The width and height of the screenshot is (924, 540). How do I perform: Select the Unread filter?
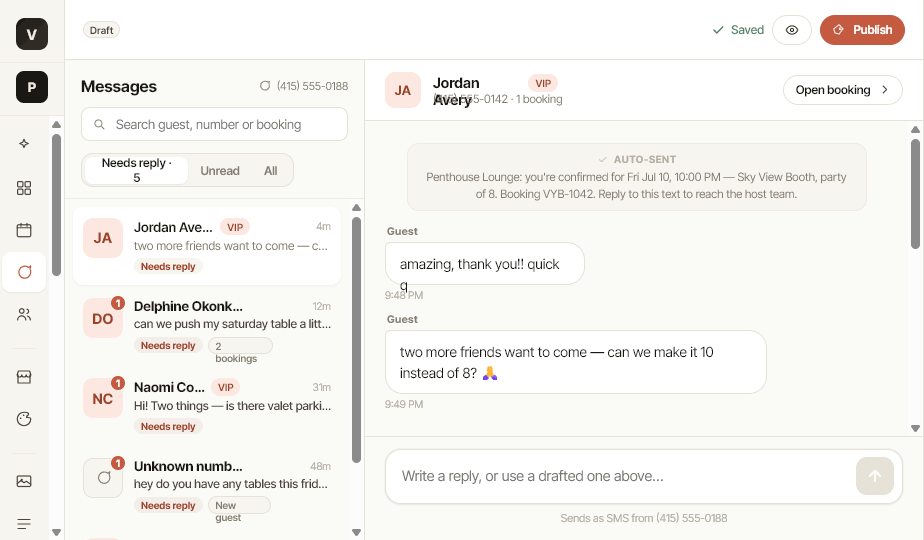pyautogui.click(x=220, y=170)
